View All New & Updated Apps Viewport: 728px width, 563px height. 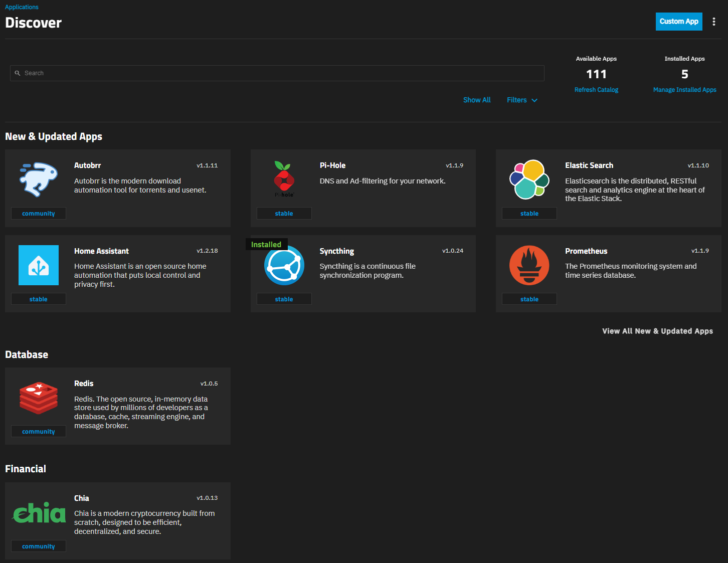[x=657, y=331]
